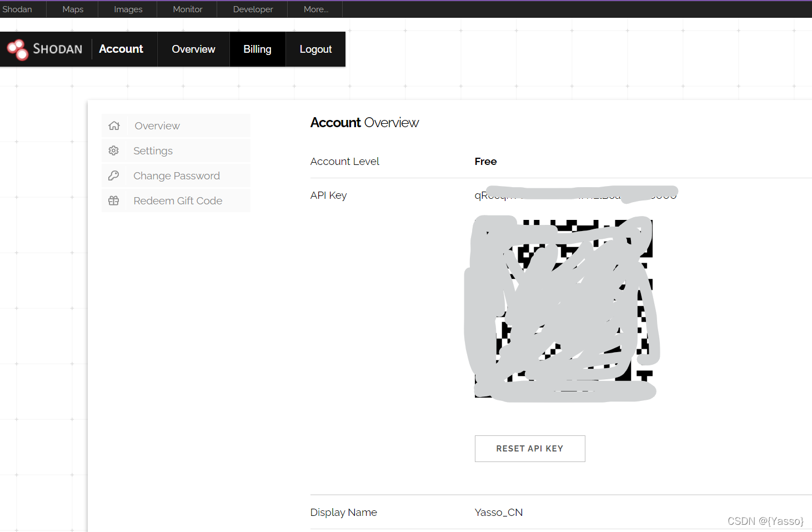Click the Account Overview heading
This screenshot has height=532, width=812.
[364, 123]
